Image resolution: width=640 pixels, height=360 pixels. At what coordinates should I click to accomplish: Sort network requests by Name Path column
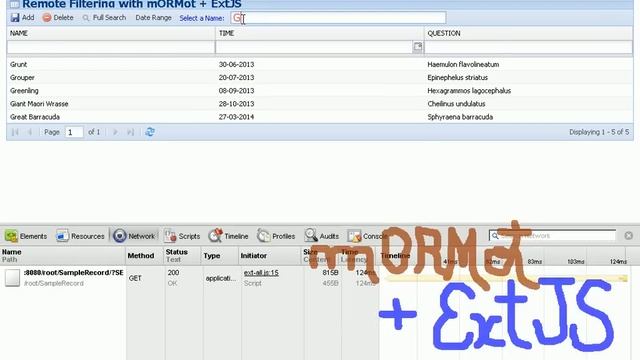click(x=62, y=256)
